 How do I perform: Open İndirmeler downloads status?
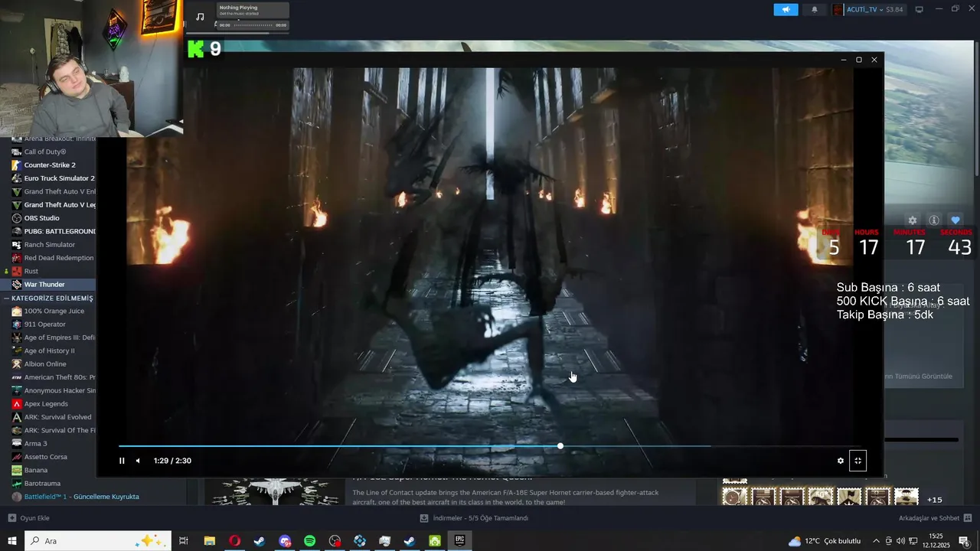pyautogui.click(x=475, y=518)
